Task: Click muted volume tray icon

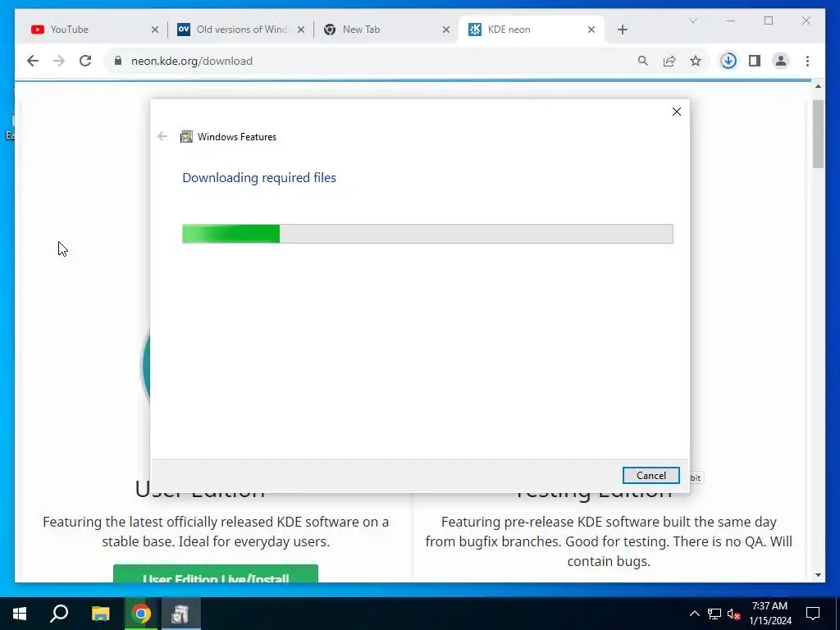Action: point(734,614)
